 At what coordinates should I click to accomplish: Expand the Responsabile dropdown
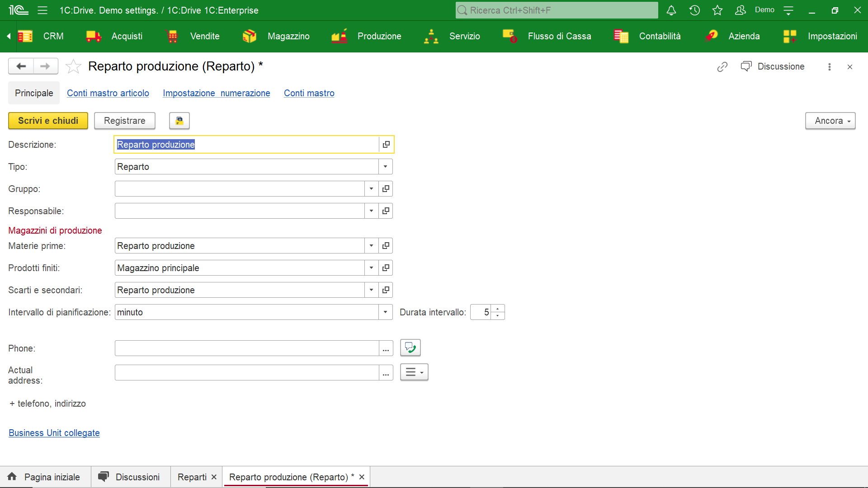(x=371, y=211)
